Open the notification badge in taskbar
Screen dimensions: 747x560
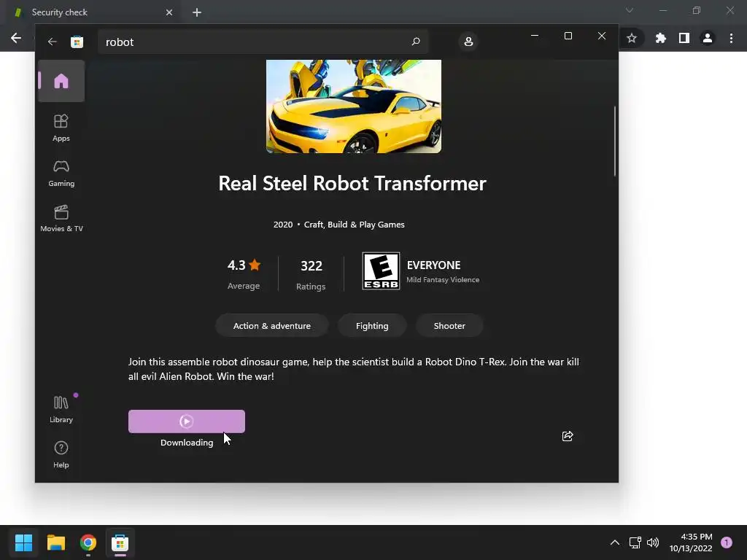tap(727, 542)
